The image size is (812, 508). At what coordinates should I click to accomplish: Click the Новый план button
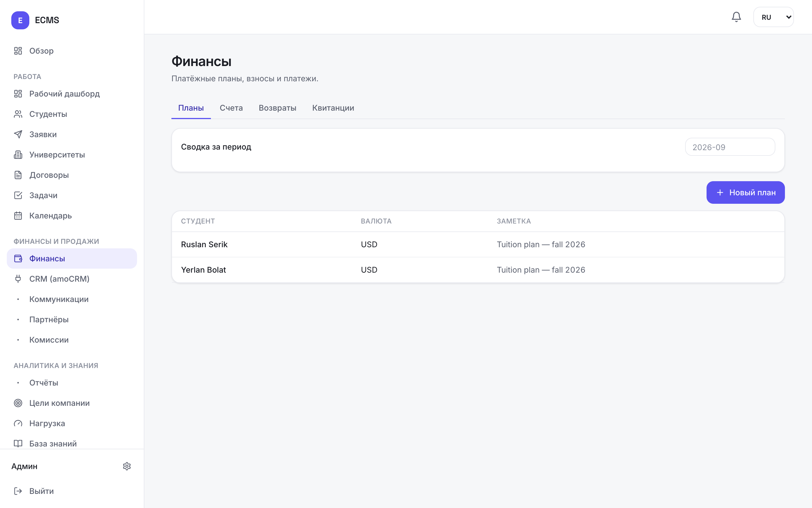[x=745, y=192]
